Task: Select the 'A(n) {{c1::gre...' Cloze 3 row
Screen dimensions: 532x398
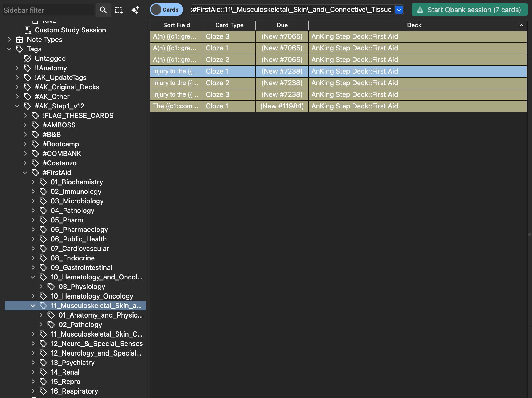Action: click(339, 36)
